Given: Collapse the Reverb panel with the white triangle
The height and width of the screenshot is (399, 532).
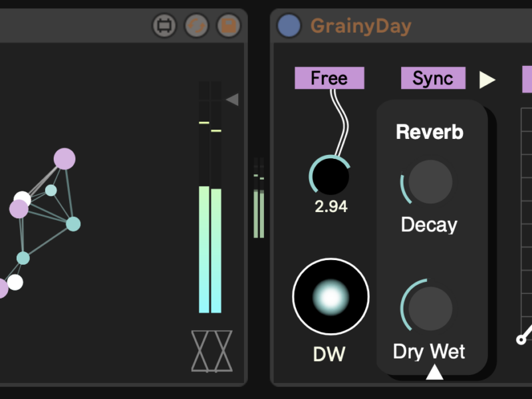Looking at the screenshot, I should [x=434, y=372].
